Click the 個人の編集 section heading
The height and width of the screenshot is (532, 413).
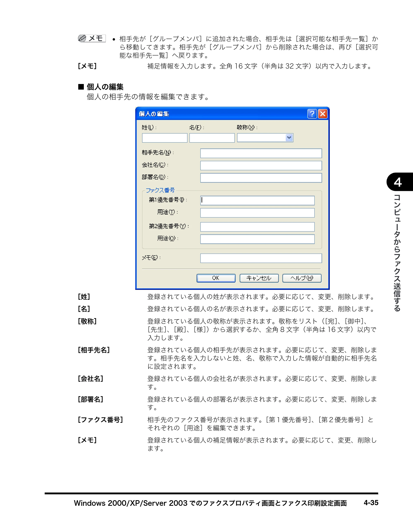pyautogui.click(x=105, y=87)
